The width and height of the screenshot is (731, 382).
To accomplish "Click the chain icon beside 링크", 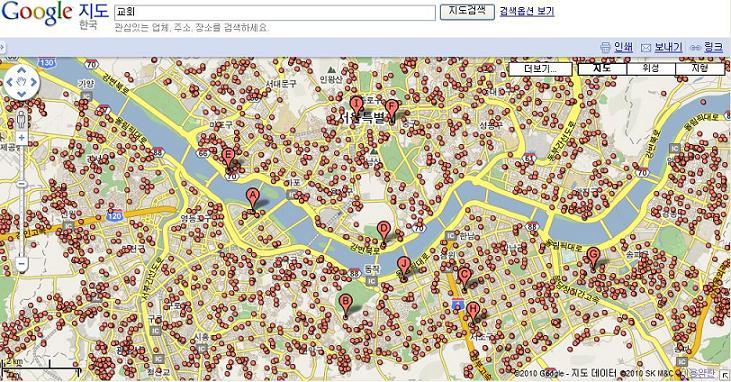I will pos(695,48).
